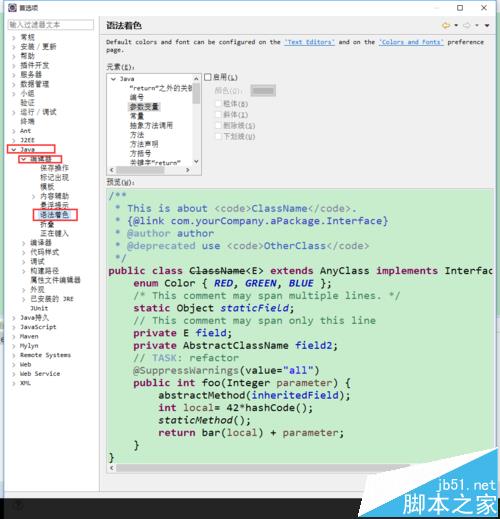The image size is (500, 519).
Task: Select Maven in the tree
Action: (x=29, y=336)
